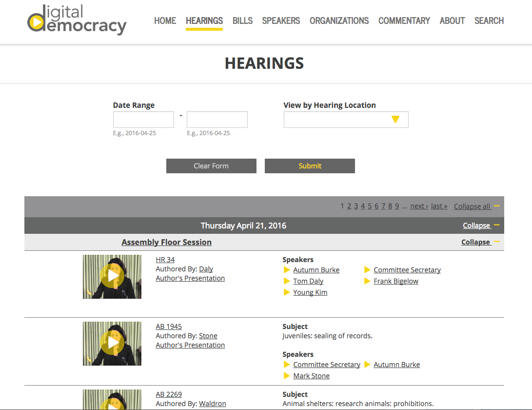
Task: Open the Hearing Location dropdown arrow
Action: [395, 119]
